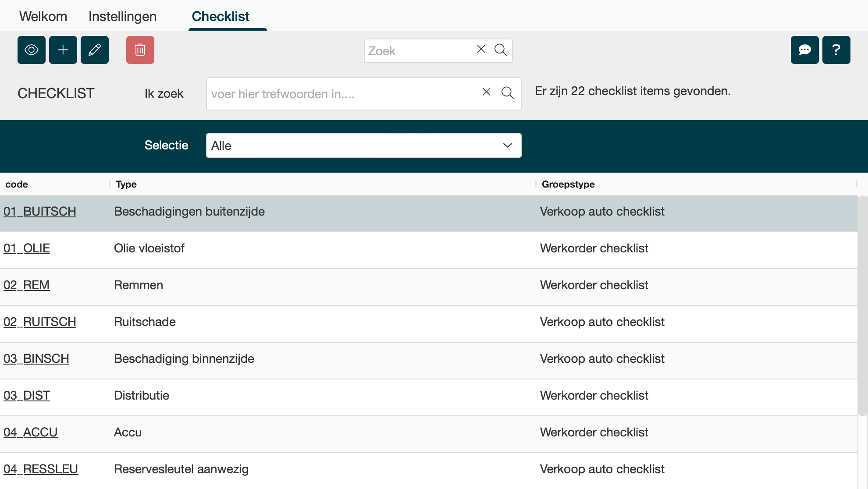Click the red trash delete button
Viewport: 868px width, 489px height.
pyautogui.click(x=140, y=50)
